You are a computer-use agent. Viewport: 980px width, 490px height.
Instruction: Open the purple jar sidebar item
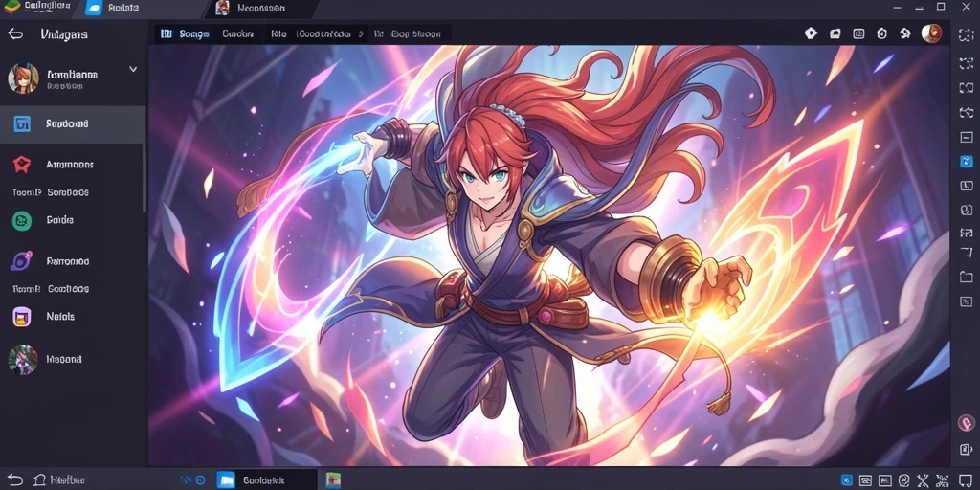click(x=22, y=316)
